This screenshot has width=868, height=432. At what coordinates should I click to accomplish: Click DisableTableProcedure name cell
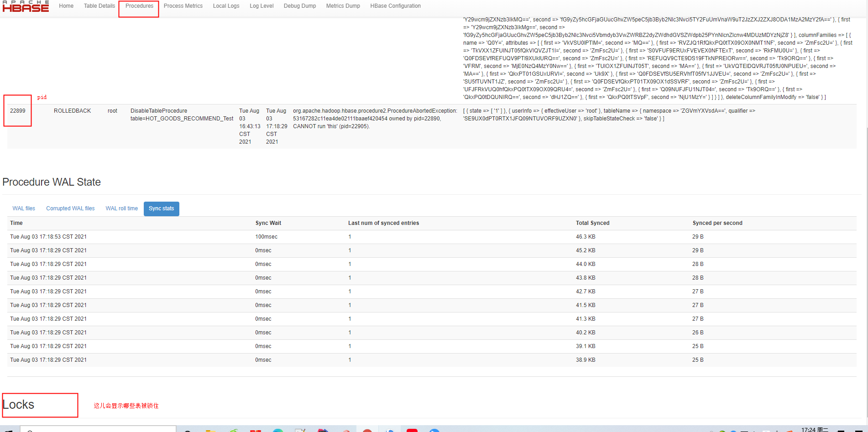pyautogui.click(x=182, y=115)
